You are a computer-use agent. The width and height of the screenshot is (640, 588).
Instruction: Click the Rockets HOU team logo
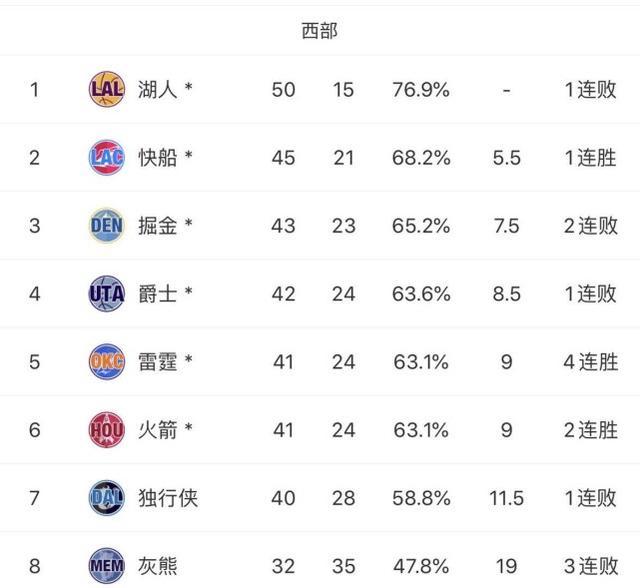click(x=106, y=430)
